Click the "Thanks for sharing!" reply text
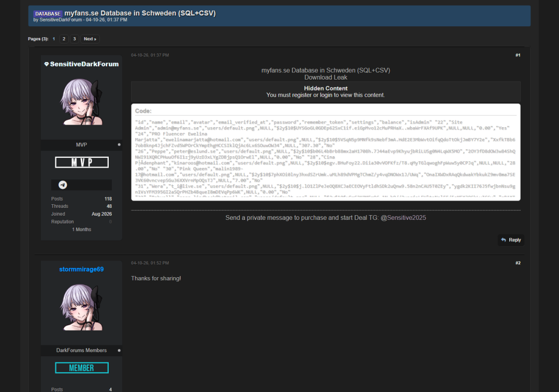The width and height of the screenshot is (559, 392). (x=156, y=278)
